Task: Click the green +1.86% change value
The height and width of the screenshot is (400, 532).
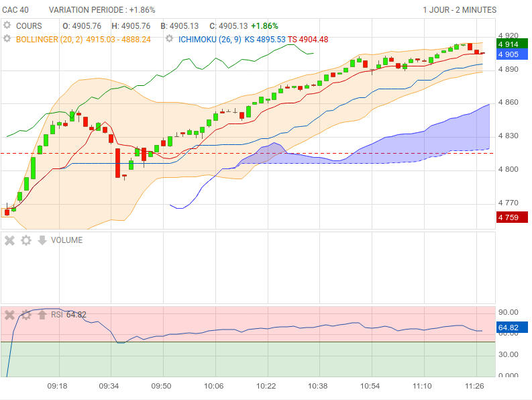Action: click(264, 26)
